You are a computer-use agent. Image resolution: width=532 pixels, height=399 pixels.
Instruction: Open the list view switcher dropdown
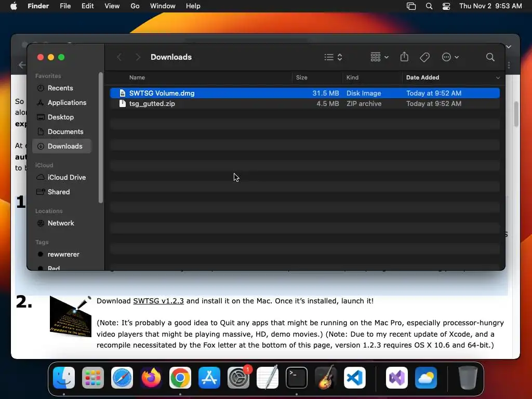coord(333,57)
